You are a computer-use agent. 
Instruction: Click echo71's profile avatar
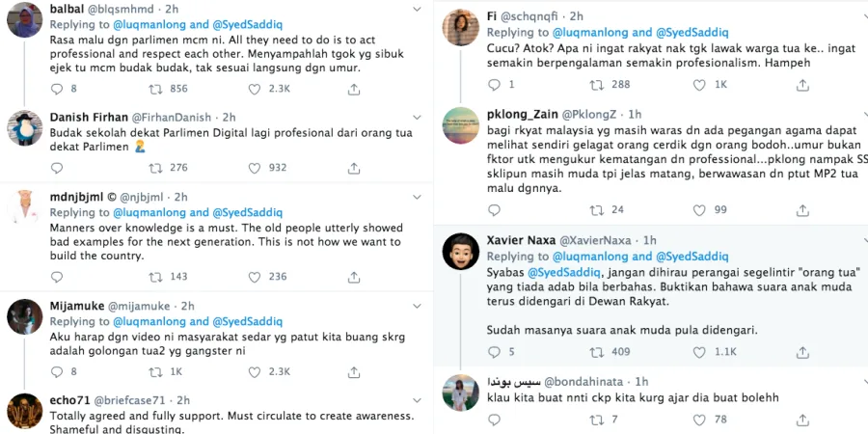(x=23, y=412)
